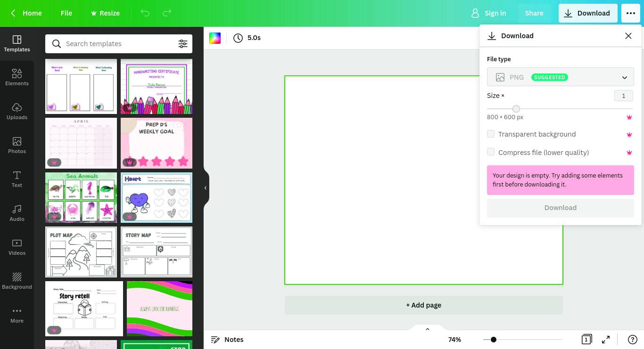The image size is (644, 349).
Task: Open the Notes panel
Action: click(227, 340)
